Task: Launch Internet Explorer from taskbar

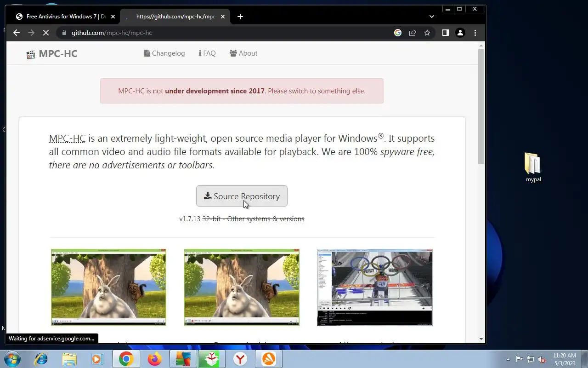Action: pyautogui.click(x=41, y=359)
